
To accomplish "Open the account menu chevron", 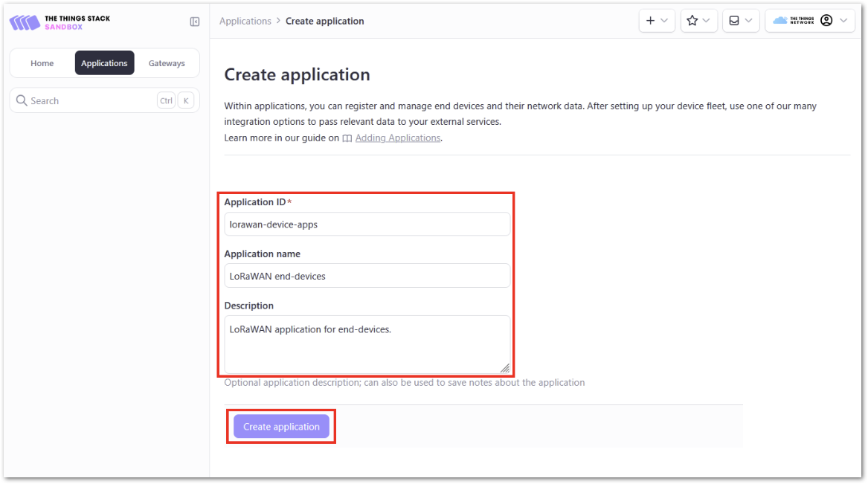I will coord(843,20).
